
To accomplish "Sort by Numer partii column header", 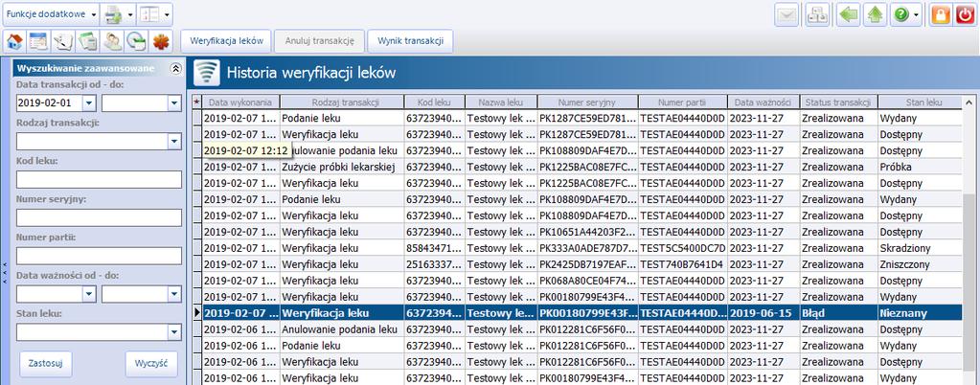I will click(682, 102).
